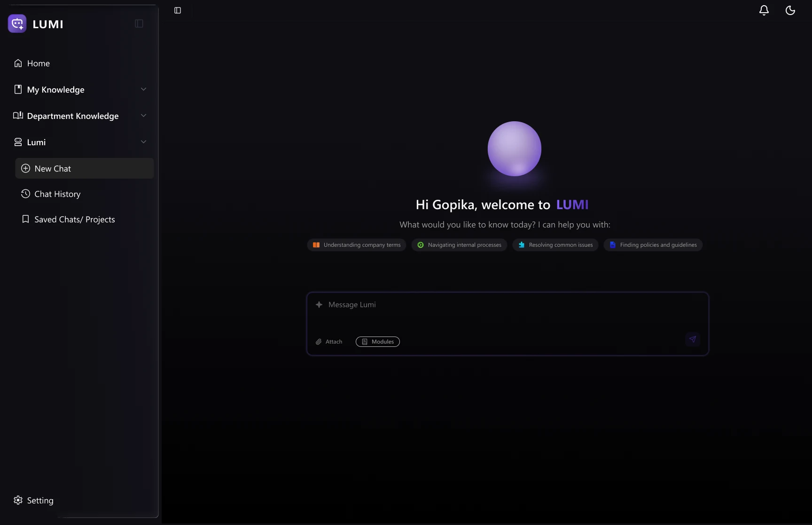812x525 pixels.
Task: Click the Chat History clock icon
Action: [x=26, y=194]
